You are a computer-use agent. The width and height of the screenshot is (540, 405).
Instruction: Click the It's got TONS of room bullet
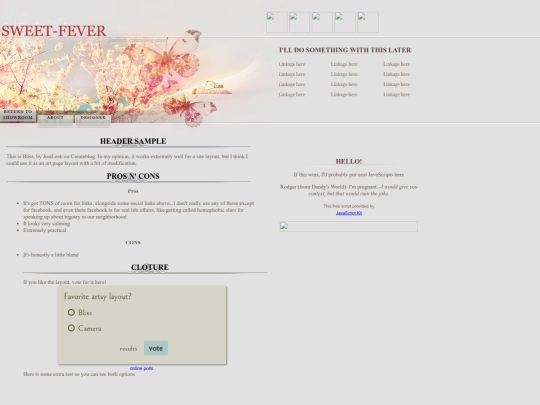tap(138, 210)
